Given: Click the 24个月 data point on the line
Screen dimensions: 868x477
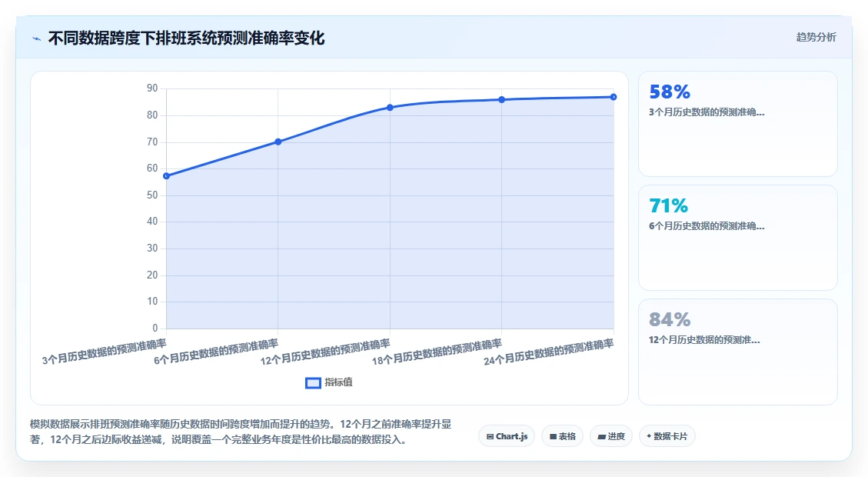Looking at the screenshot, I should 614,97.
